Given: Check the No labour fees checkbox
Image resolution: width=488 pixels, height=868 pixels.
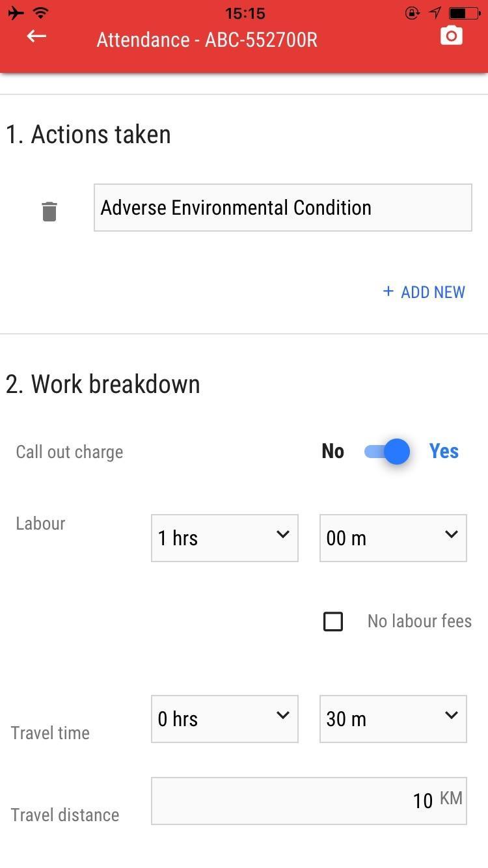Looking at the screenshot, I should [333, 621].
